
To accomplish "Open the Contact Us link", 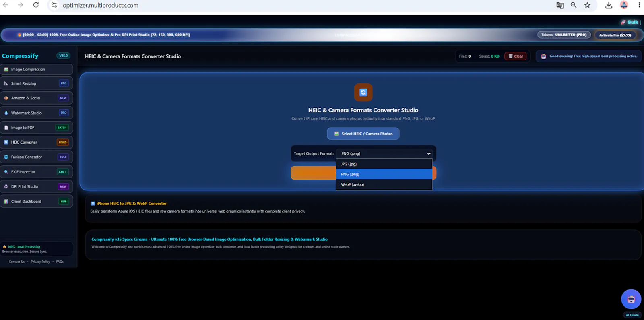I will point(17,262).
